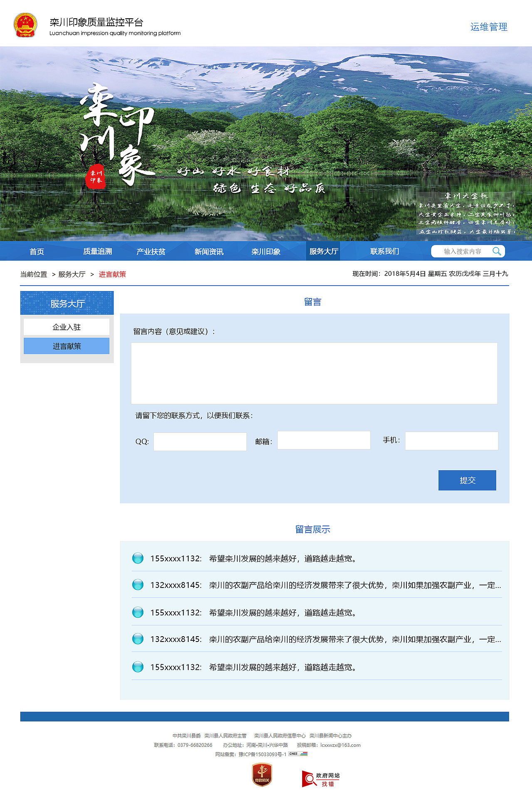This screenshot has width=532, height=790.
Task: Click the 留言 form heading
Action: (x=313, y=302)
